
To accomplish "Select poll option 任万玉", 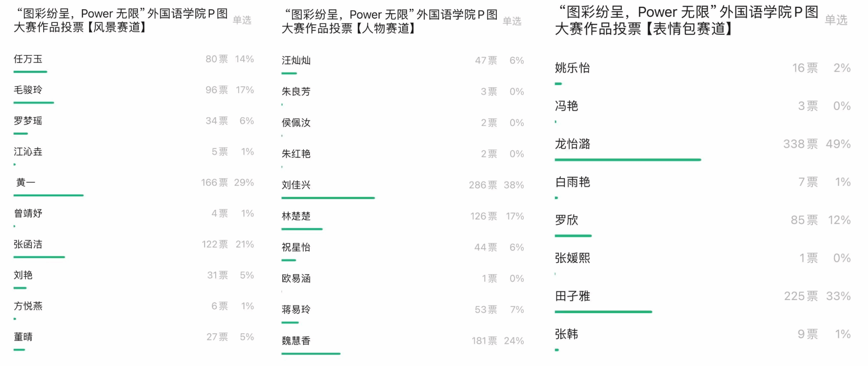I will click(28, 59).
